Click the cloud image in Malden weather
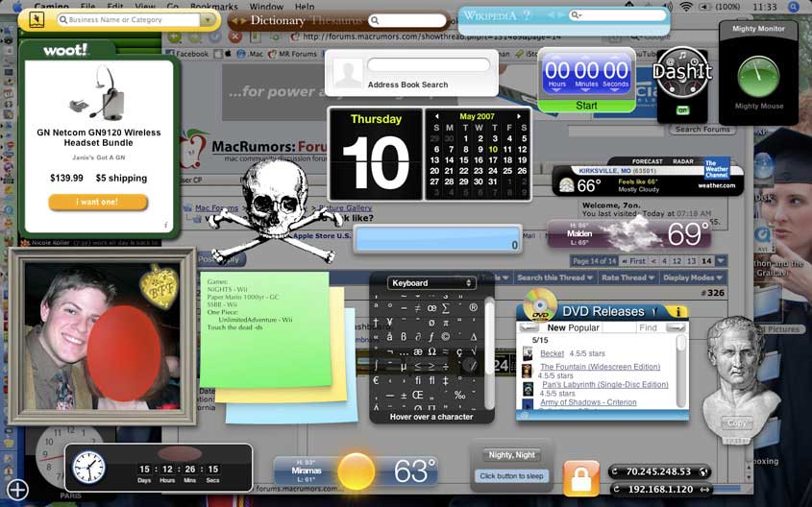 [630, 233]
